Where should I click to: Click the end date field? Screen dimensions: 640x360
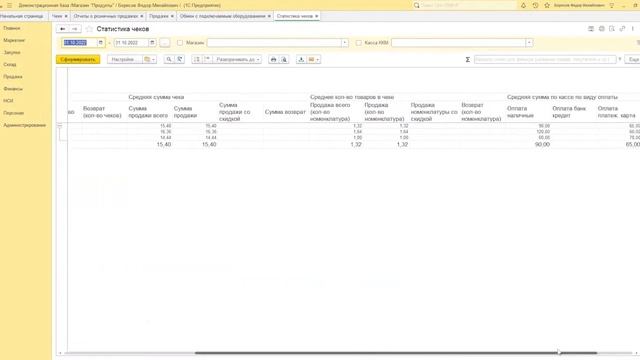pyautogui.click(x=131, y=42)
